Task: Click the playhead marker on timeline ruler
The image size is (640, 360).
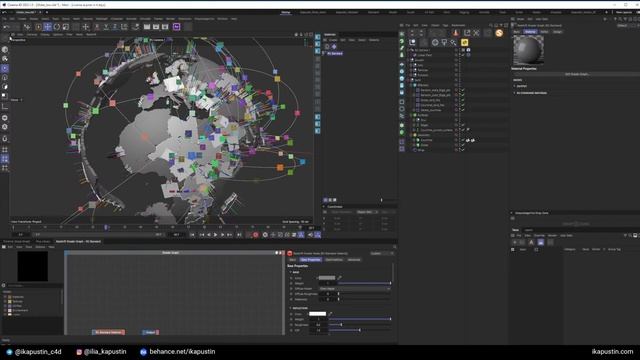Action: pyautogui.click(x=106, y=227)
